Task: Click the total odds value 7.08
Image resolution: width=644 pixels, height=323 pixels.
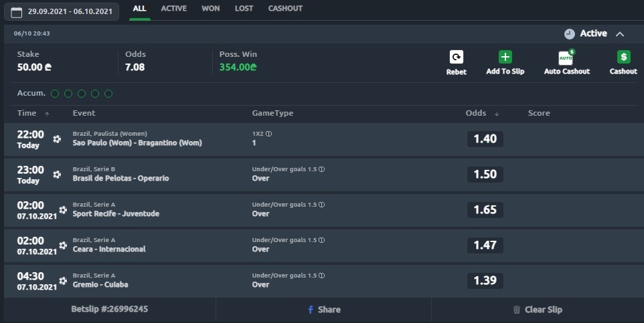Action: pyautogui.click(x=135, y=68)
